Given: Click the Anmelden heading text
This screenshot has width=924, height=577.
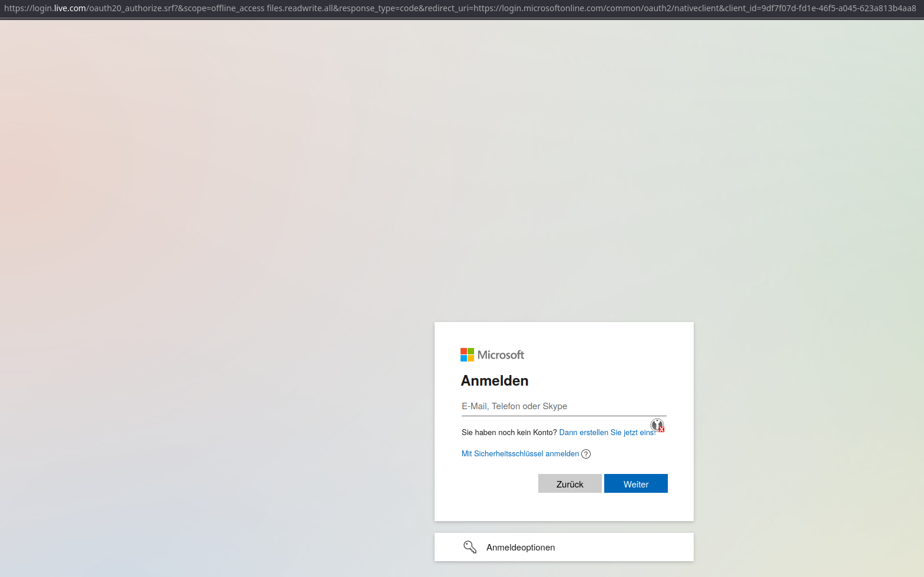Looking at the screenshot, I should (x=495, y=381).
